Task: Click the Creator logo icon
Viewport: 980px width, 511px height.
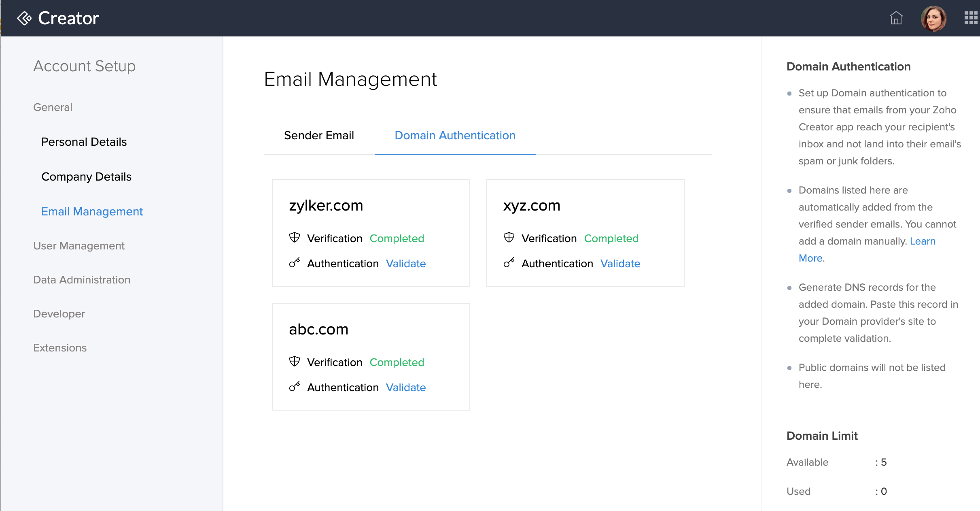Action: click(x=24, y=18)
